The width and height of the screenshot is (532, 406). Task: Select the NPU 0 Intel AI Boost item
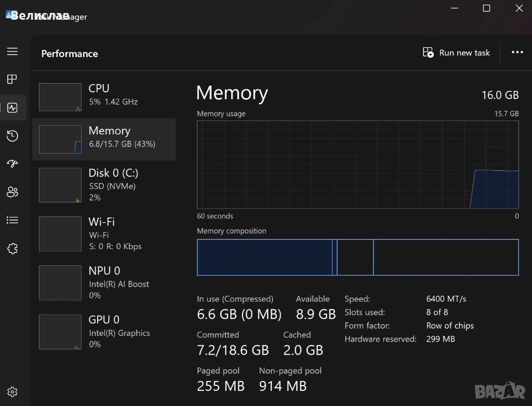[x=104, y=282]
